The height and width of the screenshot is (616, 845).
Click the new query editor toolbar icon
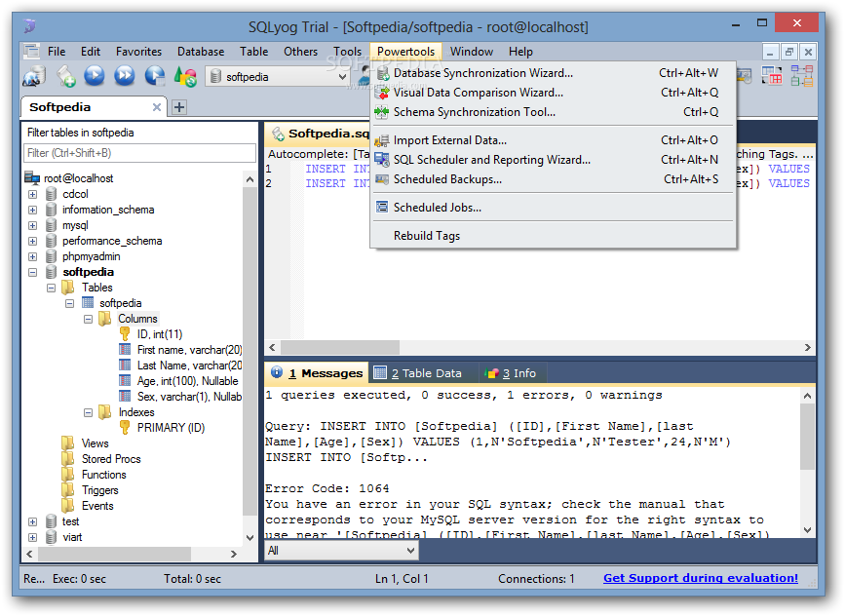65,76
